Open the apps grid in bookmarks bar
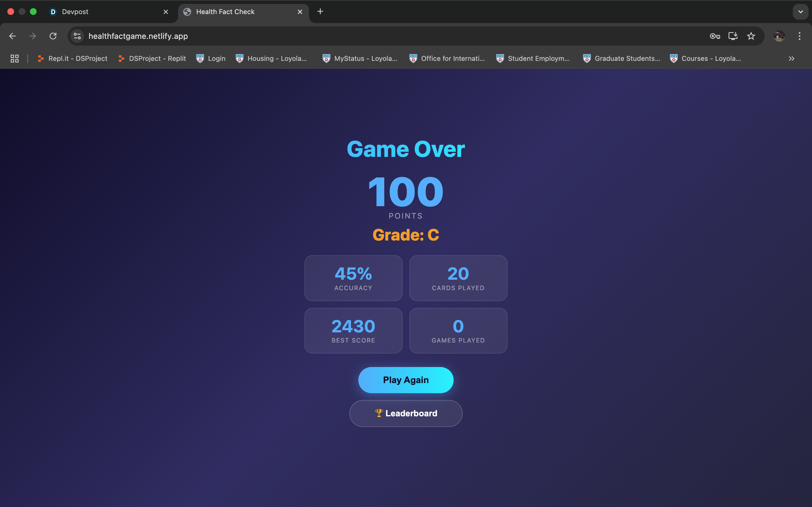The width and height of the screenshot is (812, 507). click(14, 58)
